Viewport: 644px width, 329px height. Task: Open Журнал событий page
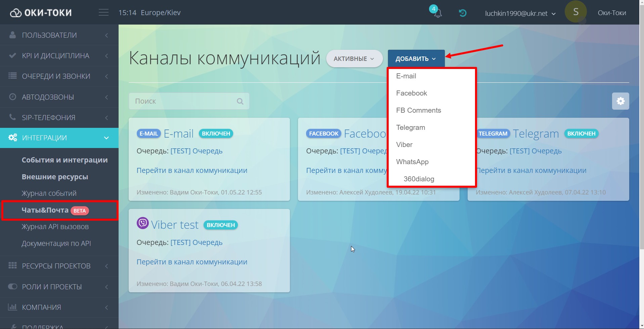(x=49, y=193)
